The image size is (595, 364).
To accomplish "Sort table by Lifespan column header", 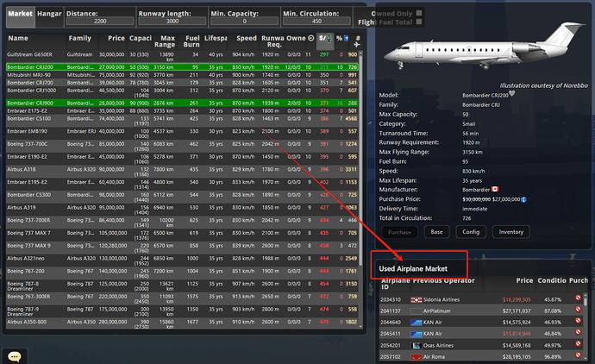I will (x=216, y=38).
